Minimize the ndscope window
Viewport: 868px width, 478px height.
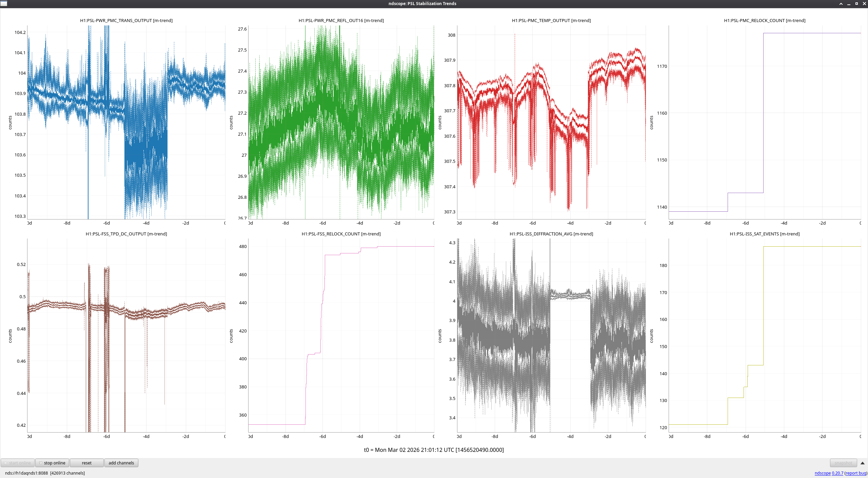point(849,4)
